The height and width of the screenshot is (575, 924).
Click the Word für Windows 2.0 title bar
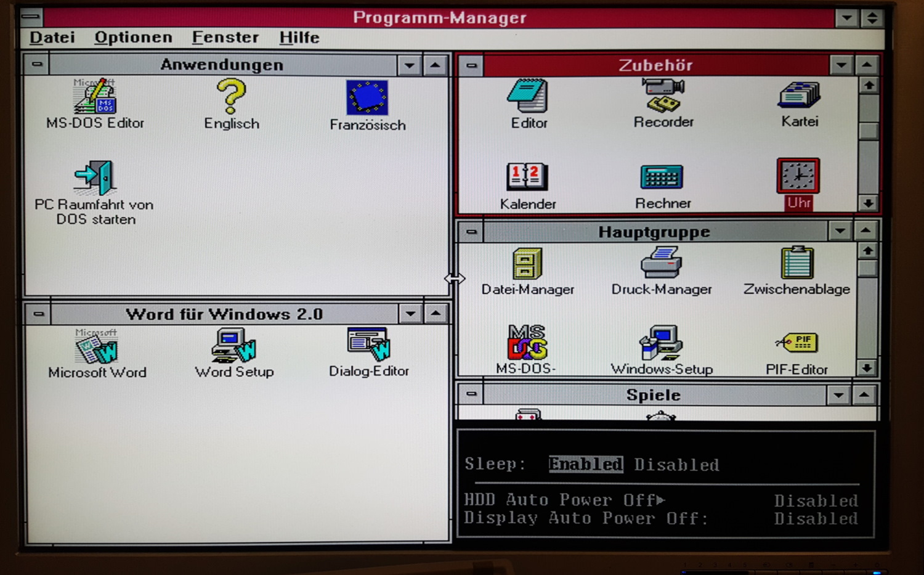pos(224,314)
